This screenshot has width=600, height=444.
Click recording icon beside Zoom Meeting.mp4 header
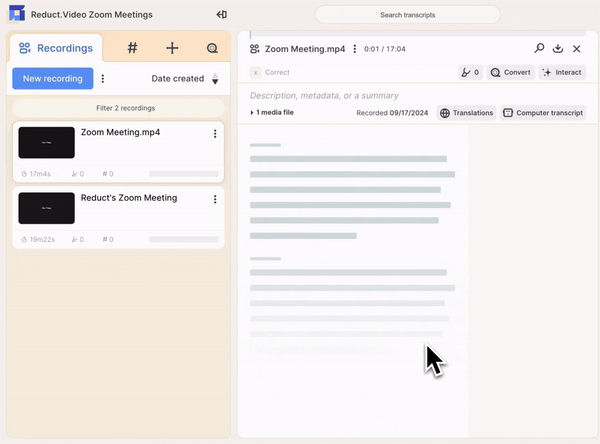coord(254,49)
